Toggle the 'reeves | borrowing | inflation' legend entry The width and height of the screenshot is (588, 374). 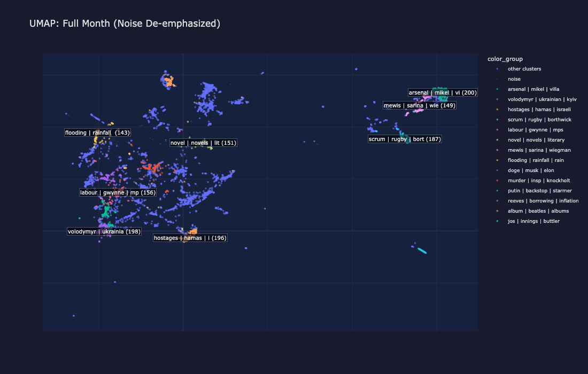pyautogui.click(x=543, y=200)
